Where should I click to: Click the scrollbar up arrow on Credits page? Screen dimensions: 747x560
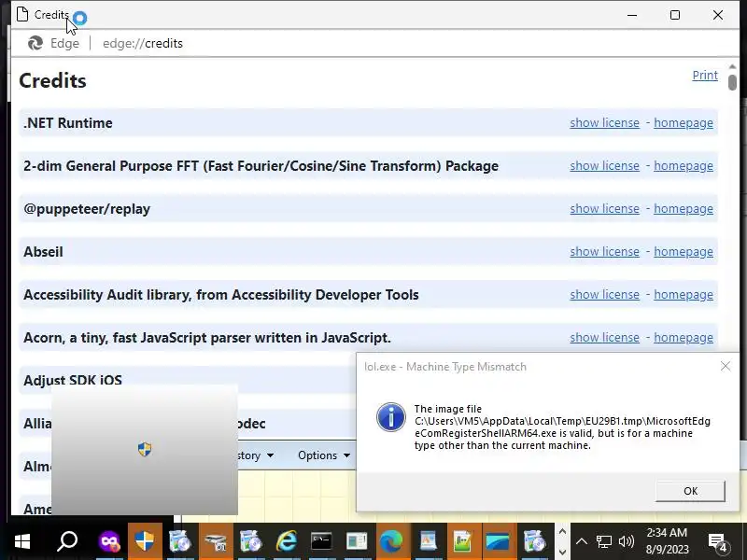pyautogui.click(x=732, y=66)
